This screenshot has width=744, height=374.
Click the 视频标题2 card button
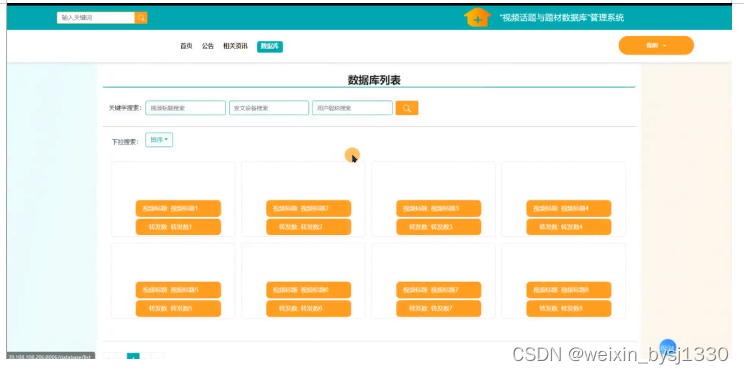(x=308, y=208)
